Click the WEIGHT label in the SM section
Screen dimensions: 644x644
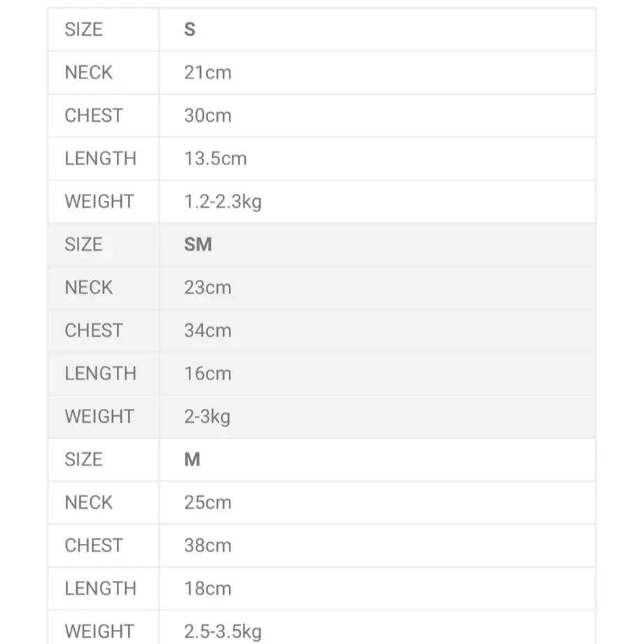tap(99, 416)
